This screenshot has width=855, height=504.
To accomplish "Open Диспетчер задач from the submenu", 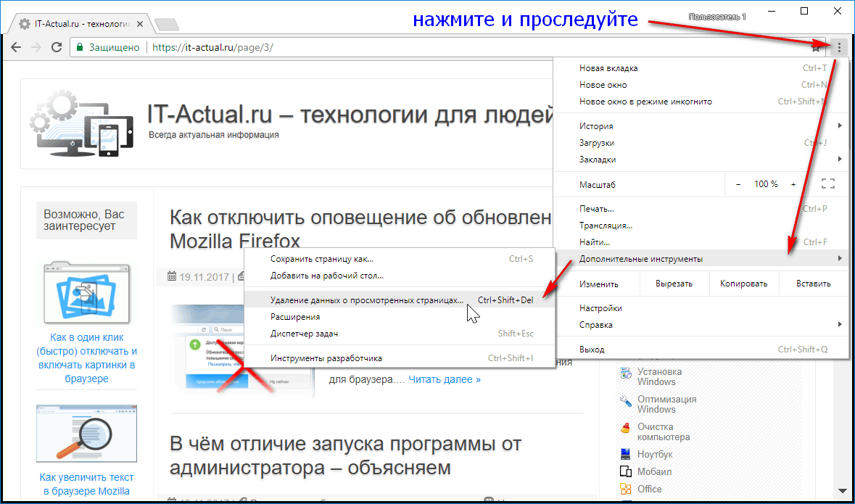I will 400,334.
